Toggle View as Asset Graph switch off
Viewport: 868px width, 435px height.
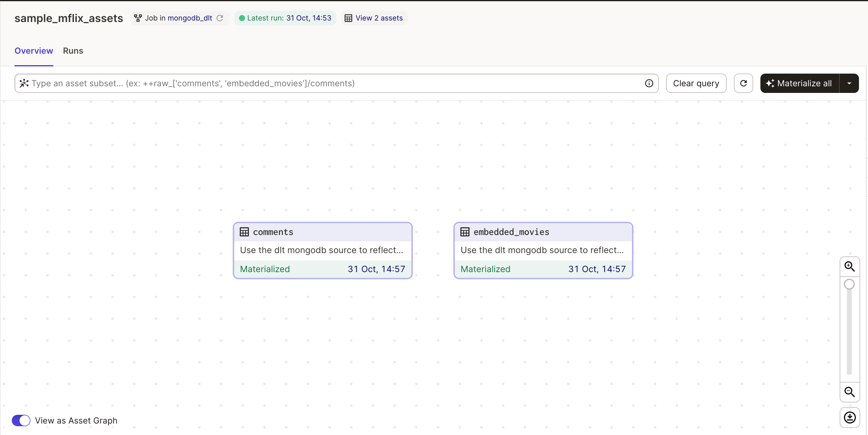(x=21, y=421)
